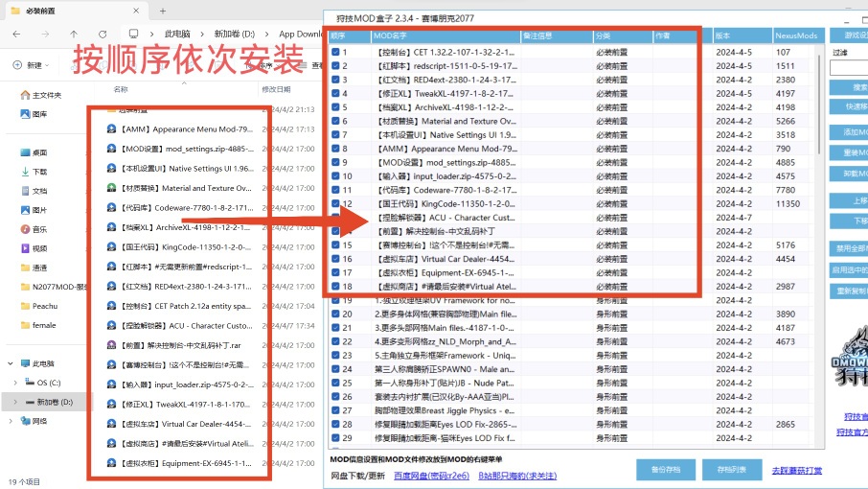This screenshot has width=868, height=489.
Task: Toggle checkbox for row 8 AMM mod
Action: pos(335,149)
